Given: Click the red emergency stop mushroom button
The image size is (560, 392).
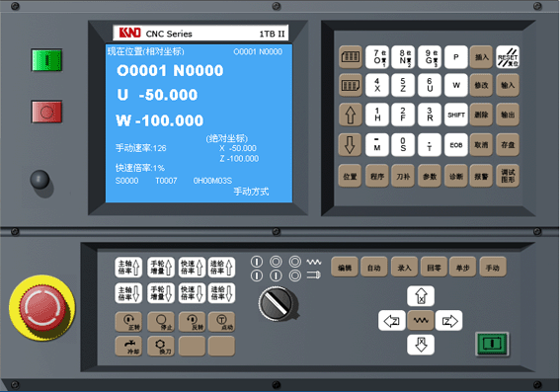Looking at the screenshot, I should (42, 307).
